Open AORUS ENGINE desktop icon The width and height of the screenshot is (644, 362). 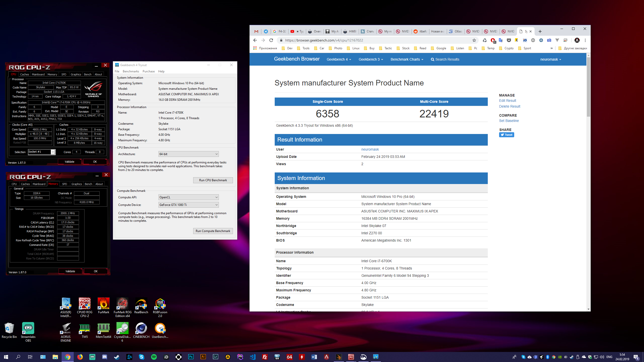coord(66,332)
